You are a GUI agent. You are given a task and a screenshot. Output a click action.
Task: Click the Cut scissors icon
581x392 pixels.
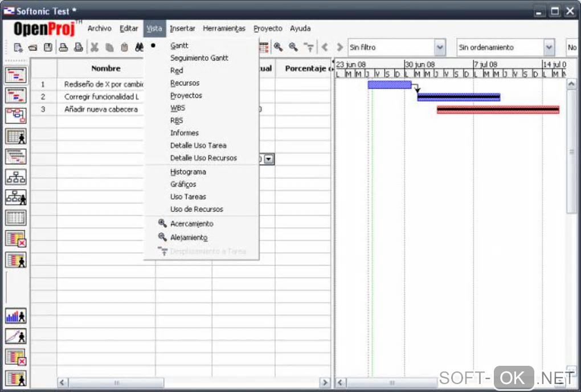(95, 47)
